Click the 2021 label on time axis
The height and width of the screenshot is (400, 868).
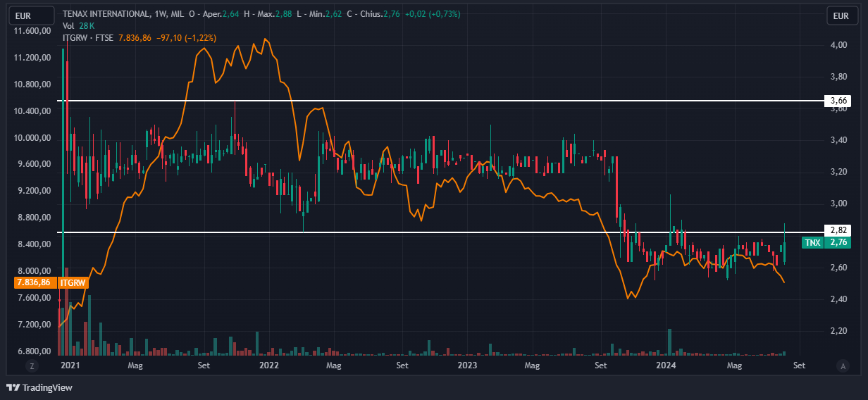coord(70,365)
